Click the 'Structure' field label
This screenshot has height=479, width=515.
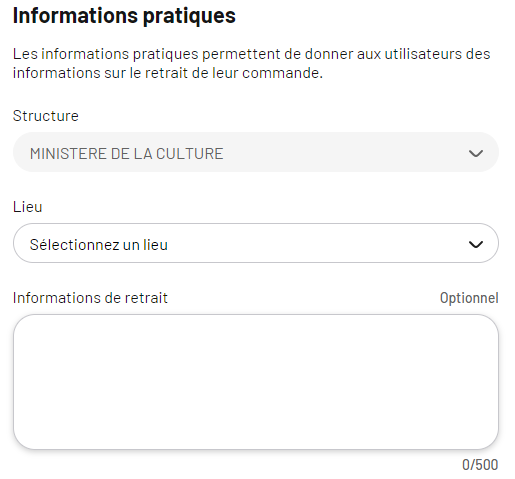[x=46, y=116]
